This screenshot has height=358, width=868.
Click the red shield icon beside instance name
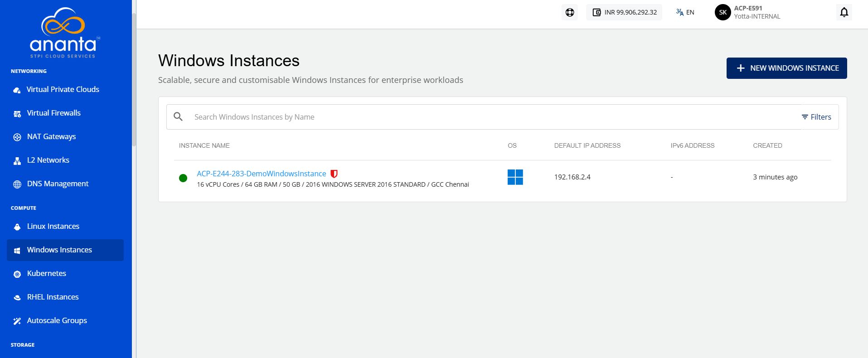click(x=334, y=174)
